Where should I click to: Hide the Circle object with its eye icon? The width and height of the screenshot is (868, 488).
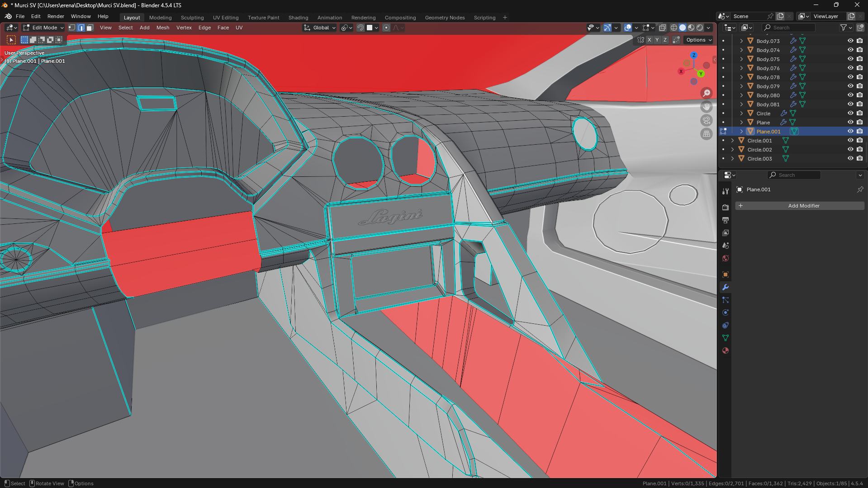[850, 113]
